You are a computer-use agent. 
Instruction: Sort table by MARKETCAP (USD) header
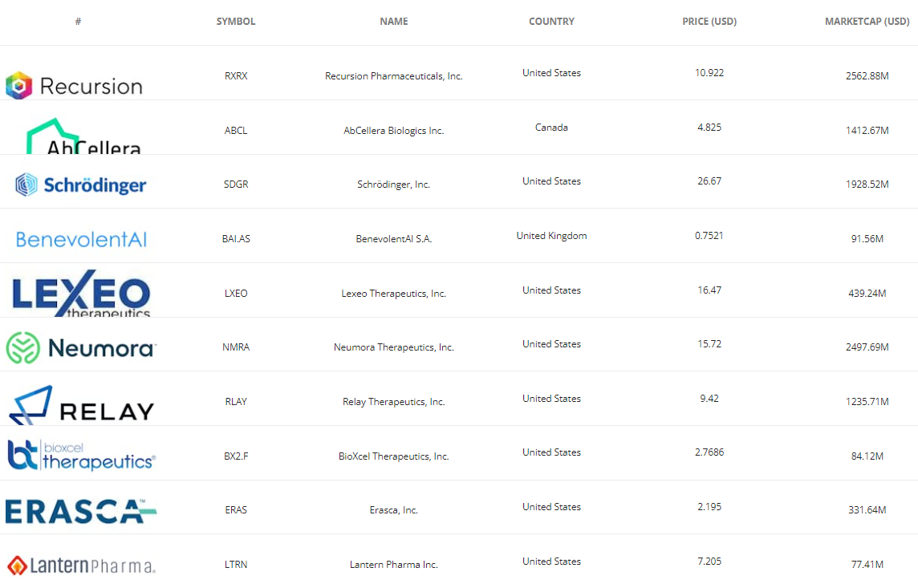click(x=867, y=22)
